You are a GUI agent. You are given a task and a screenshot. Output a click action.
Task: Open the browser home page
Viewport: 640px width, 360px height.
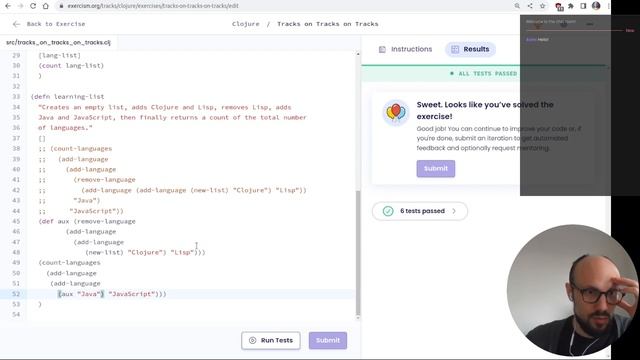click(x=46, y=6)
